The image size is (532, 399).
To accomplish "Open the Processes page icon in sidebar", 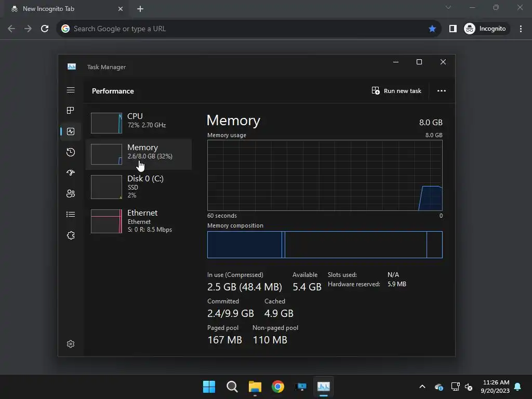I will [71, 111].
